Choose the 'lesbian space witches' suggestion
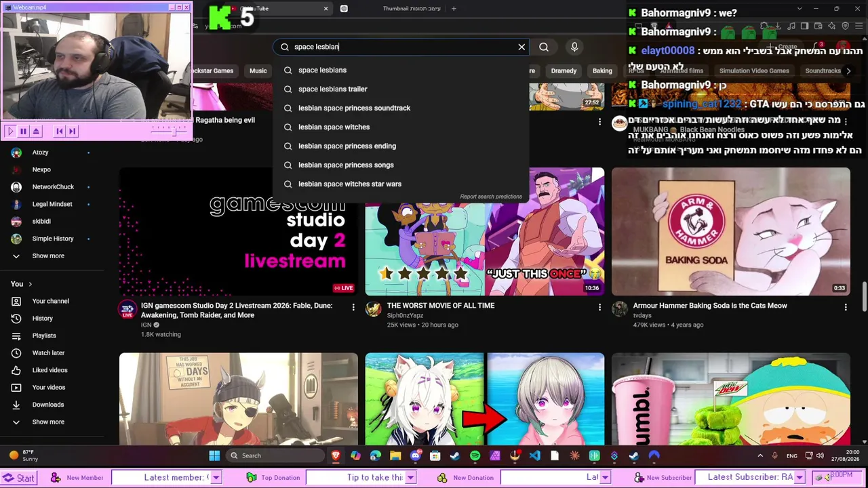This screenshot has width=868, height=488. pos(401,127)
